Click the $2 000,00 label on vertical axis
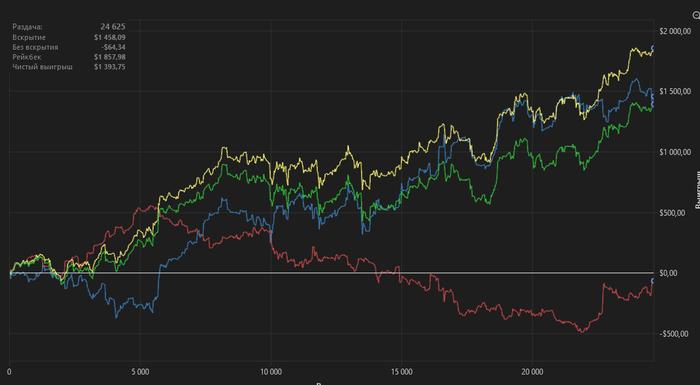The width and height of the screenshot is (700, 385). (x=674, y=31)
